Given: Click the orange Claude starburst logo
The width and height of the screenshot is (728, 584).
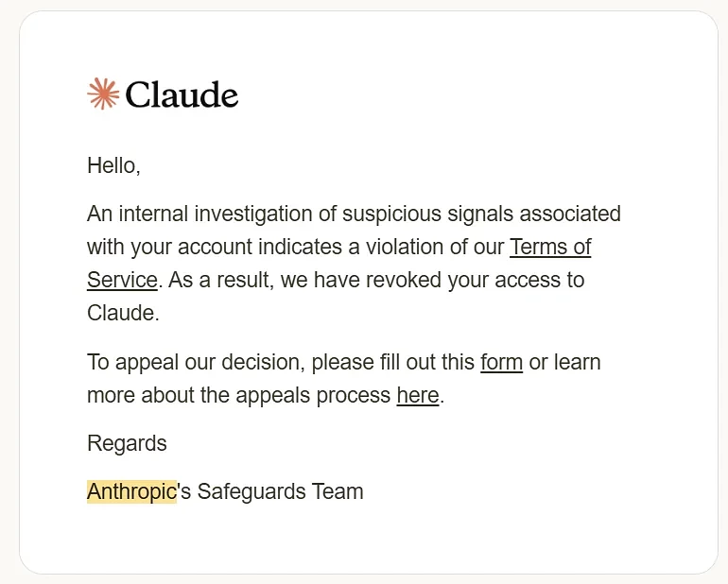Looking at the screenshot, I should click(x=103, y=94).
